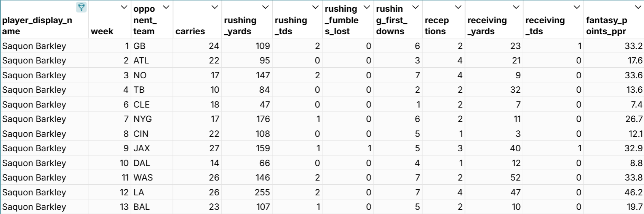
Task: Click the filter icon on player_display_name column
Action: click(x=81, y=7)
